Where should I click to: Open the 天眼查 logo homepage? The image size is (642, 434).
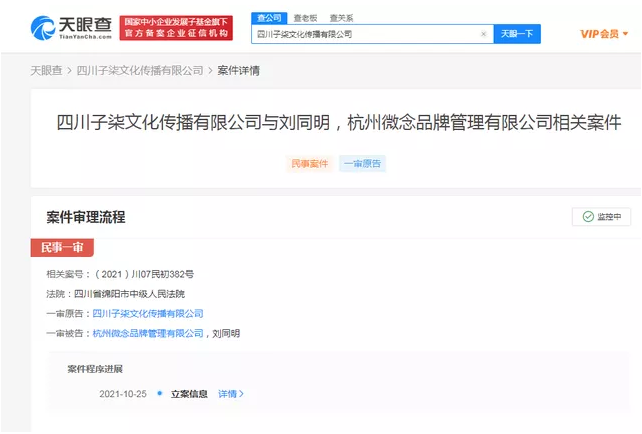click(71, 27)
